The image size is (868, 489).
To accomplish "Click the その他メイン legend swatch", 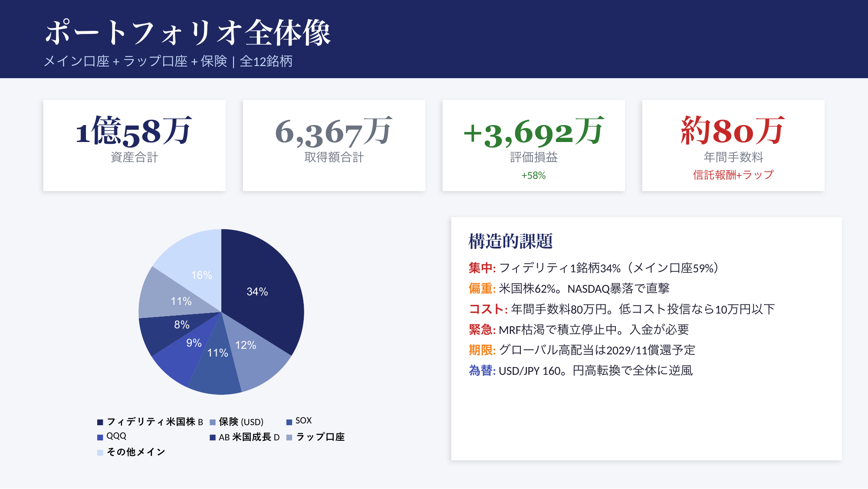I will [x=100, y=453].
